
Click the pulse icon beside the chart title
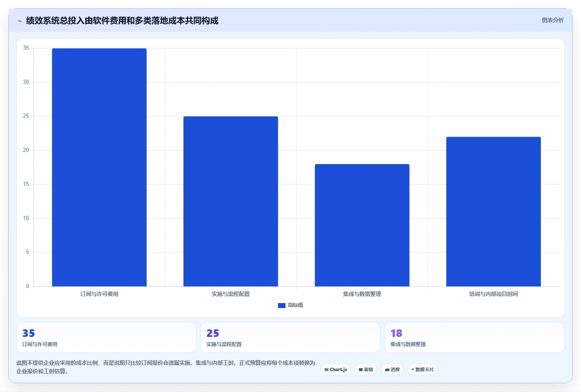20,21
